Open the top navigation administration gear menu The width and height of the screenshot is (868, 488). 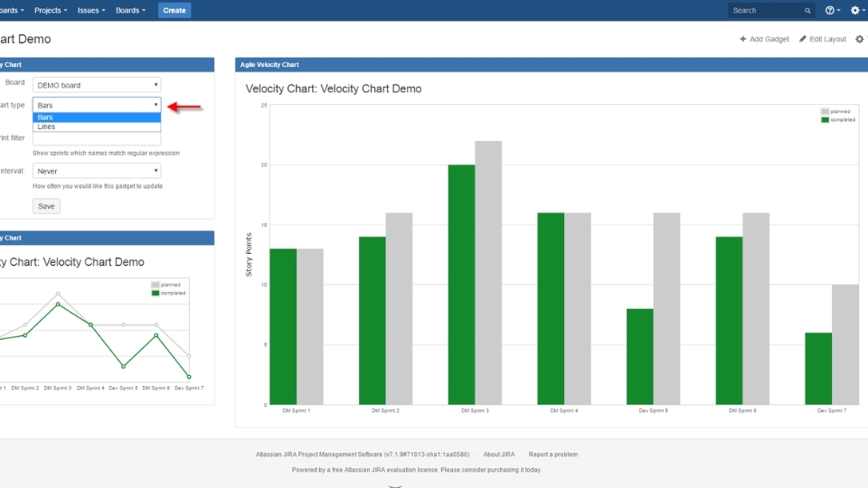point(857,10)
